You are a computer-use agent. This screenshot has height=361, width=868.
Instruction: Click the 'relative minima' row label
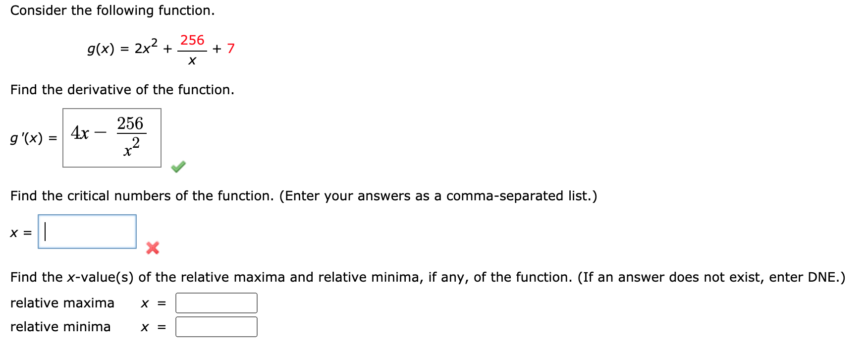pos(60,326)
